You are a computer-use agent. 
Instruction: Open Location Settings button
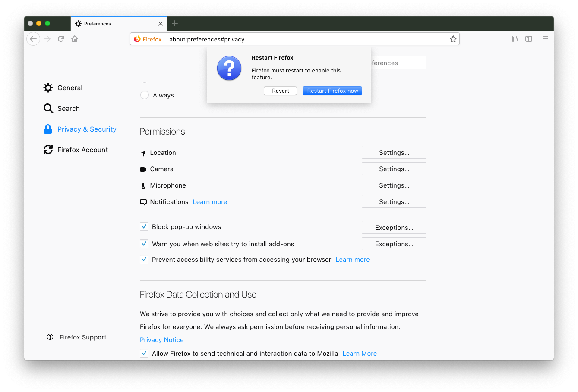point(394,152)
